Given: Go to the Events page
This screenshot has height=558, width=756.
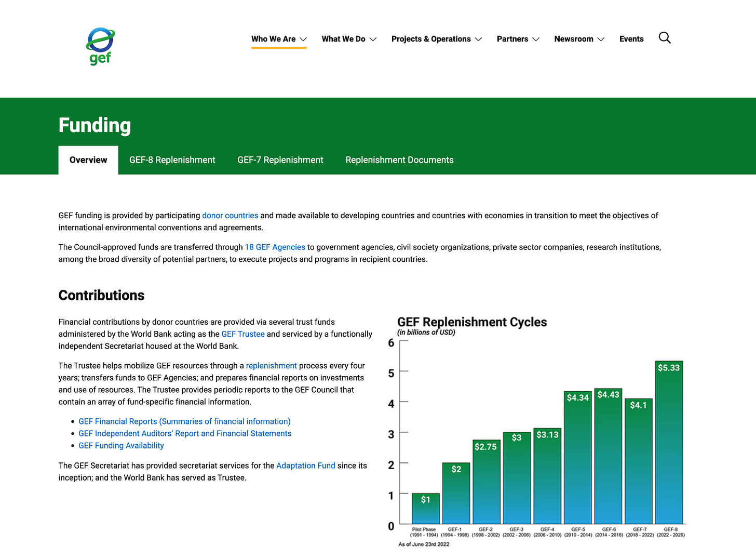Looking at the screenshot, I should tap(631, 39).
